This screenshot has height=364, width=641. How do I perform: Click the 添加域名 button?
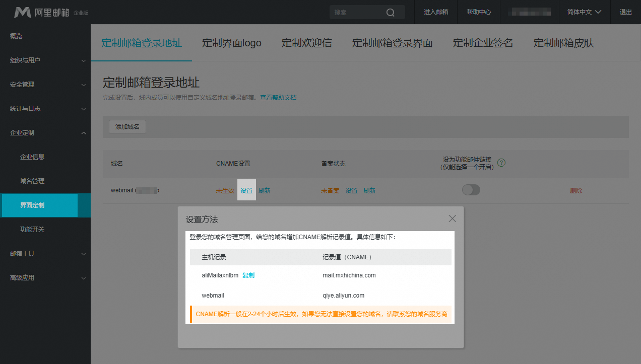coord(127,126)
